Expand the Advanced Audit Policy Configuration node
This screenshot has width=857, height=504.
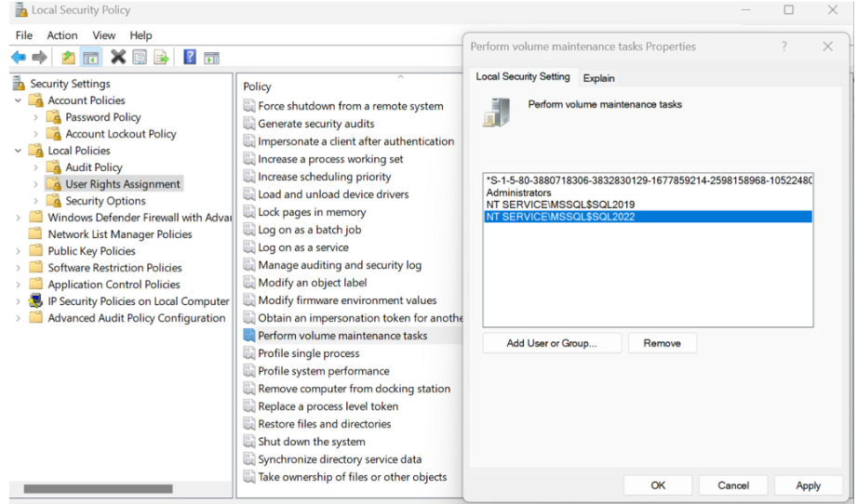point(18,318)
